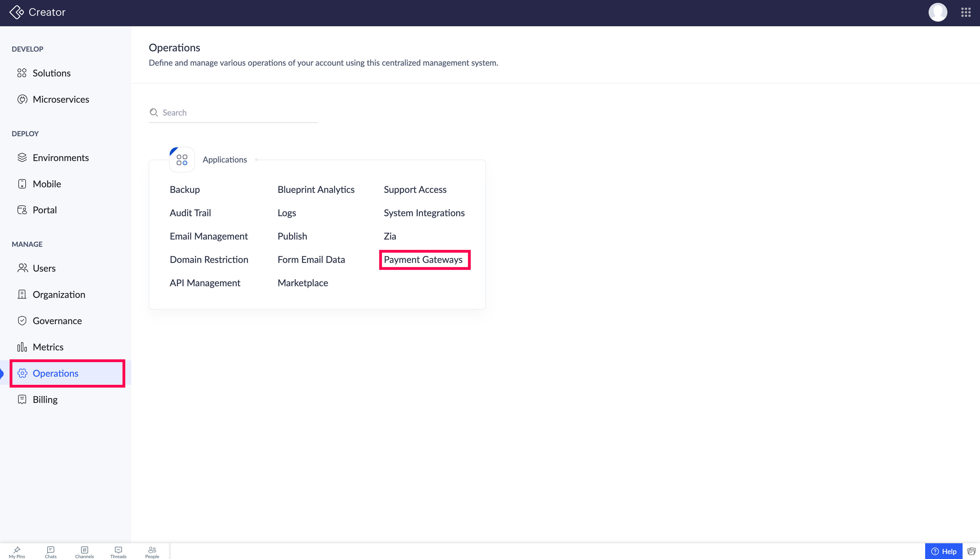Viewport: 980px width, 559px height.
Task: Open Audit Trail operations link
Action: 190,213
